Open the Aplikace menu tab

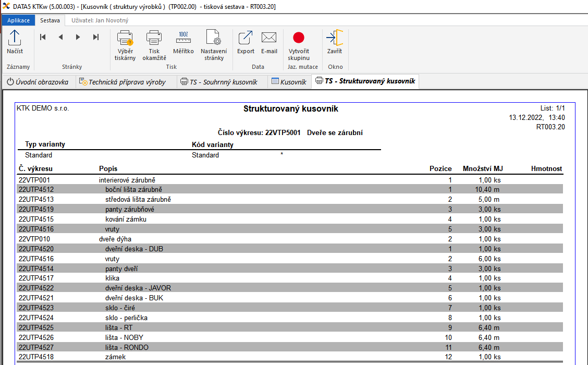click(x=18, y=20)
